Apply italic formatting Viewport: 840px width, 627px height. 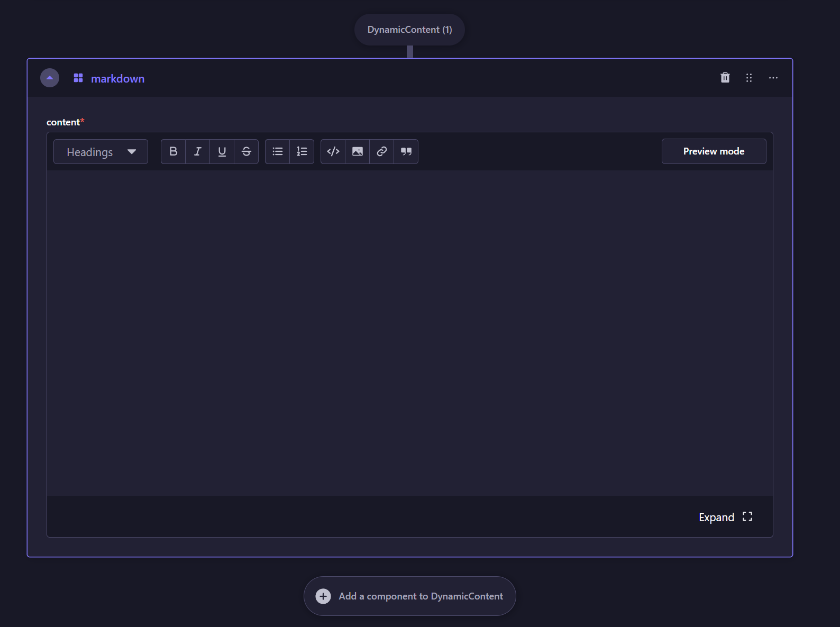[197, 152]
